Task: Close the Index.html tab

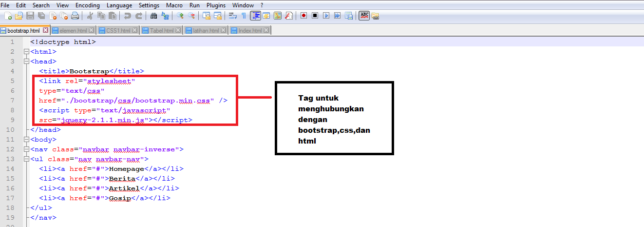Action: click(x=266, y=30)
